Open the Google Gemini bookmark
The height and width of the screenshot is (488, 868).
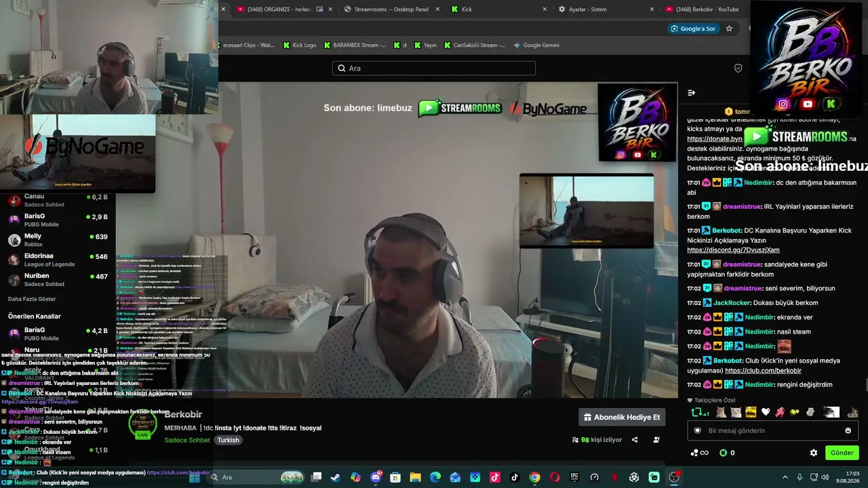click(536, 45)
